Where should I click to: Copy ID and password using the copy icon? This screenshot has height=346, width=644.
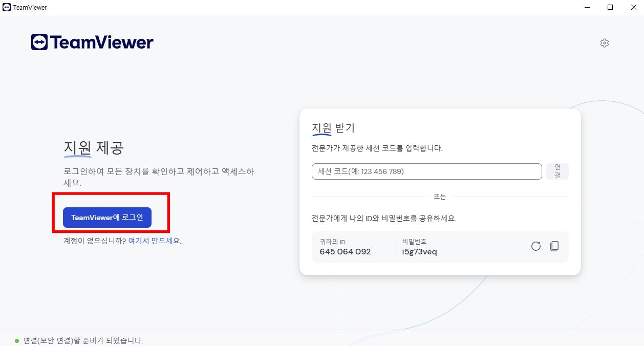tap(554, 246)
